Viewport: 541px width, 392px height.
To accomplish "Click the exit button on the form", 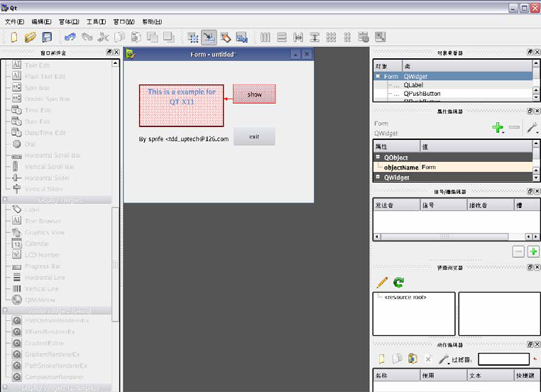I will 253,137.
